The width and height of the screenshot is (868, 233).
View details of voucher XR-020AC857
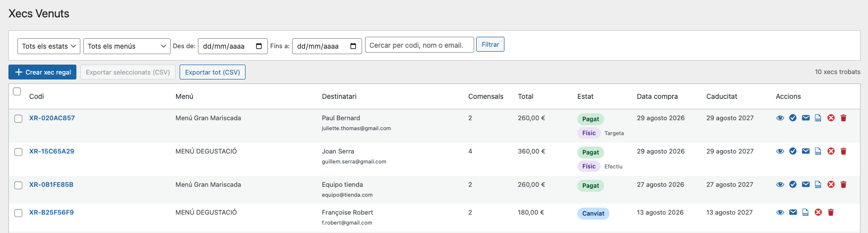780,118
